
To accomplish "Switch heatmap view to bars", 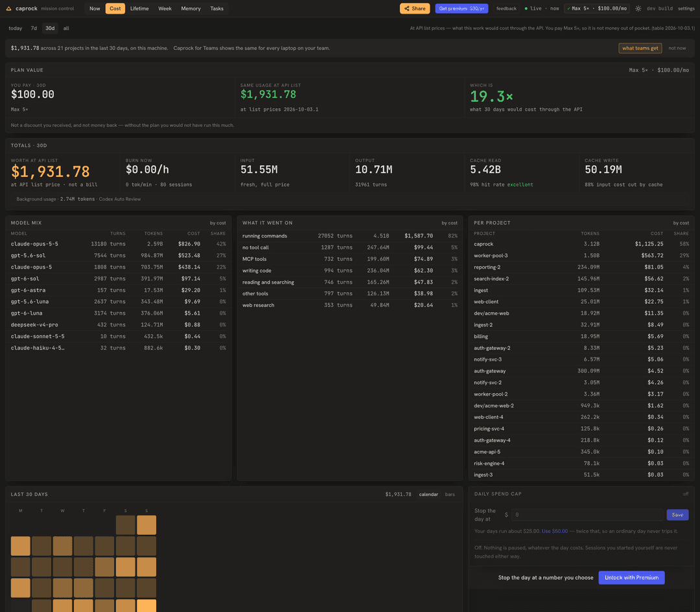I will (450, 494).
